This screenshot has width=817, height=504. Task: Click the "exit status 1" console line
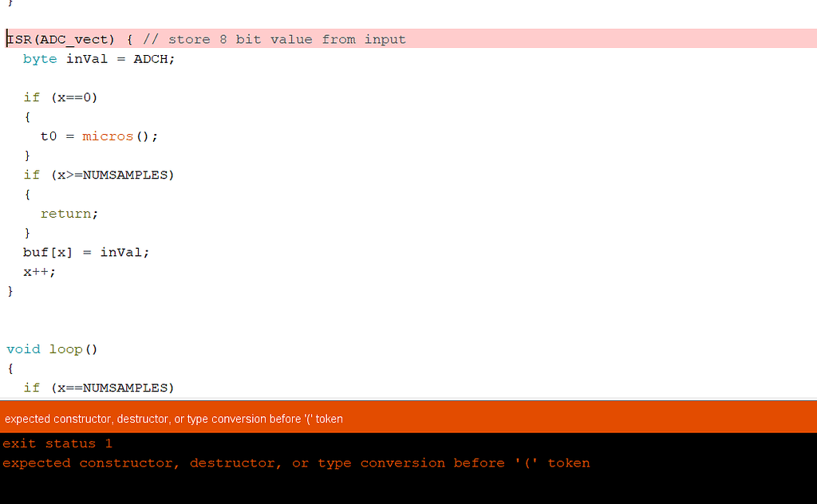click(x=61, y=443)
